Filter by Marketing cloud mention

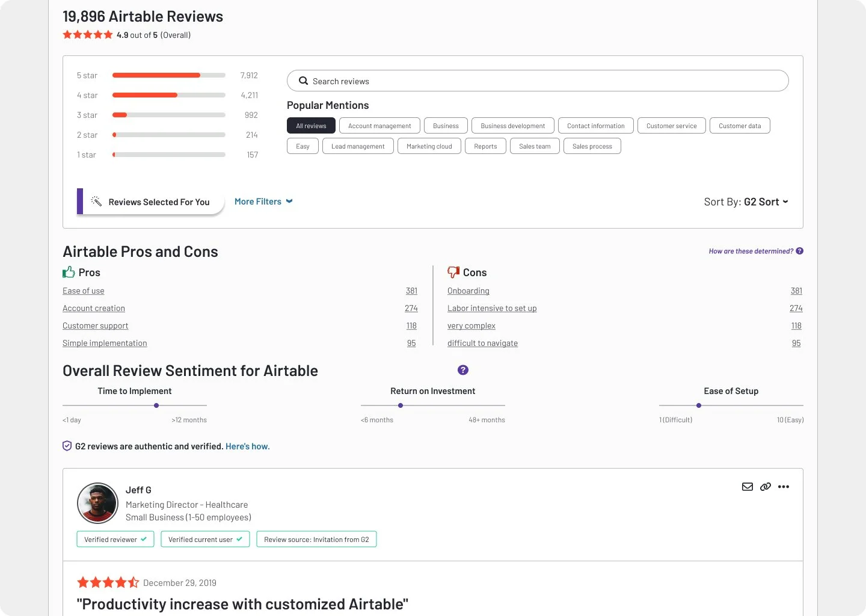[429, 146]
